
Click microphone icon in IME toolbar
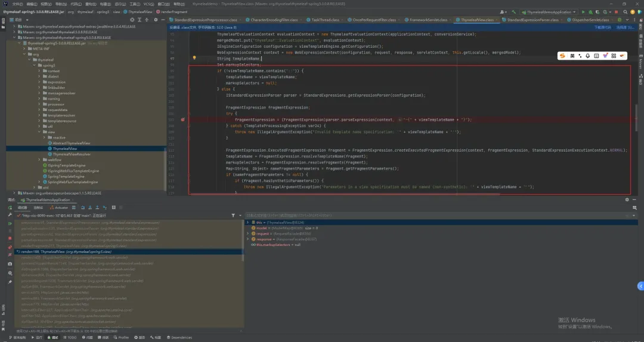(x=588, y=56)
